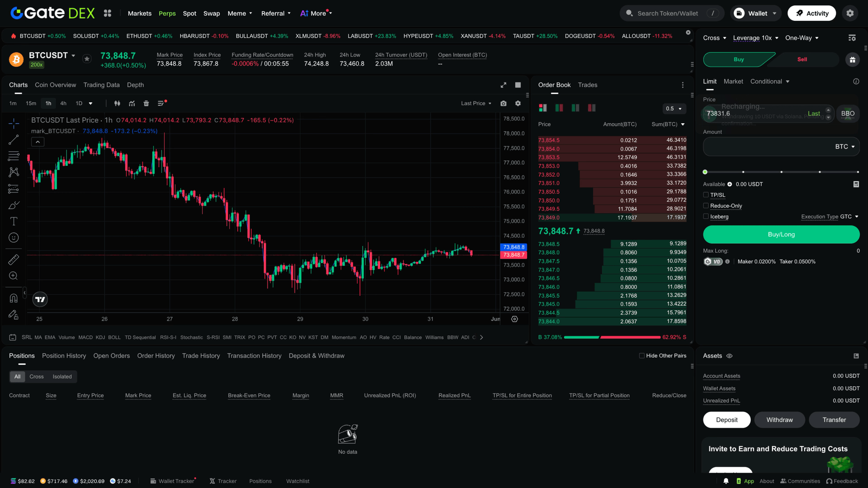Favorite BTCUSDT with the star icon
The width and height of the screenshot is (868, 488).
[87, 59]
